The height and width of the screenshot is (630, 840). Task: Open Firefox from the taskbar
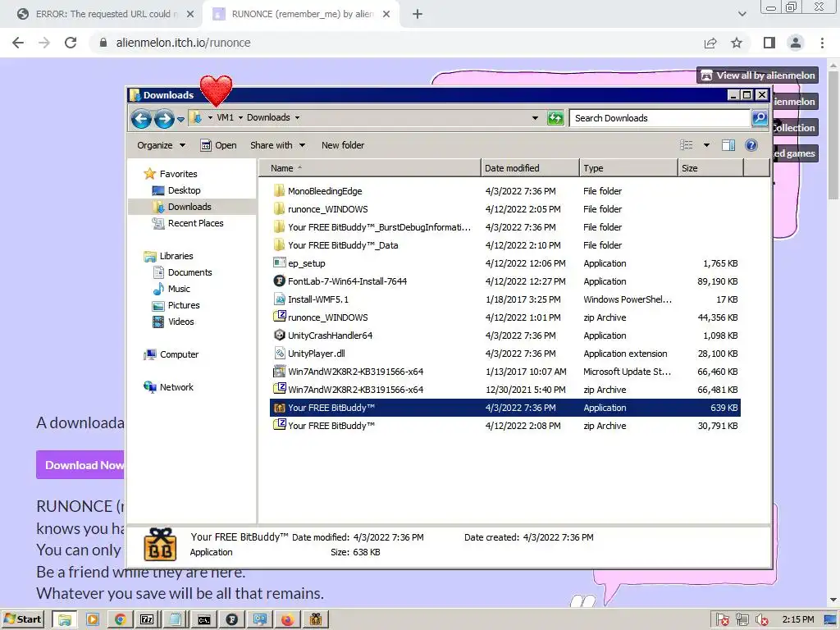287,620
